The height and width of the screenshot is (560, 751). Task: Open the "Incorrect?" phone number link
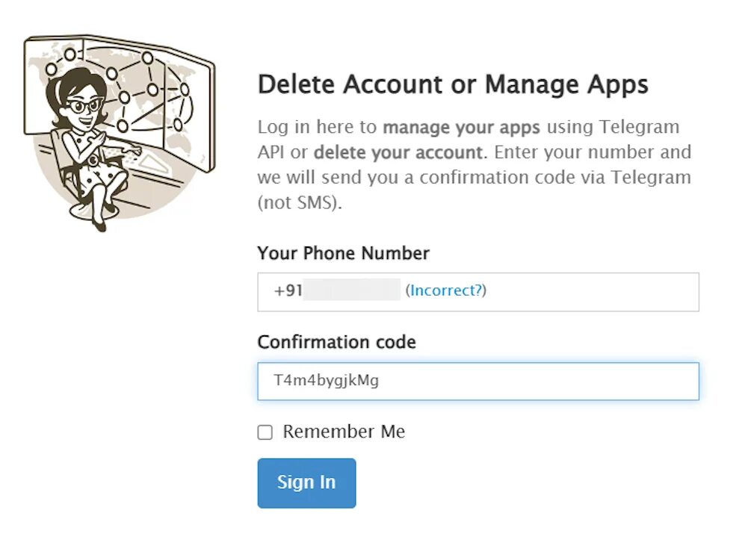tap(445, 290)
